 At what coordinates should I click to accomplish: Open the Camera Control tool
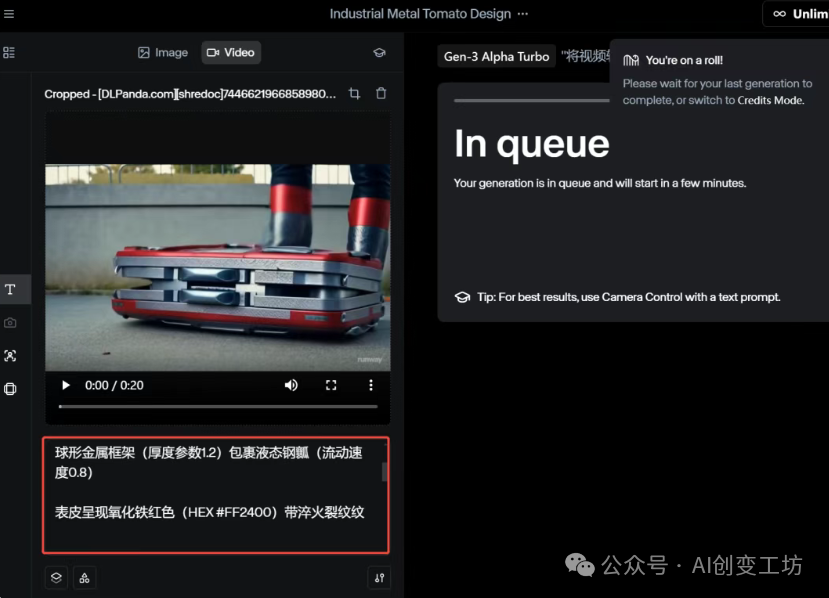[10, 323]
